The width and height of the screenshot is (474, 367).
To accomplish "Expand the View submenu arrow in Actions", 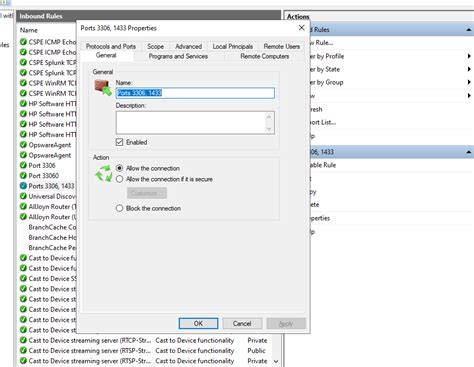I will tap(469, 96).
